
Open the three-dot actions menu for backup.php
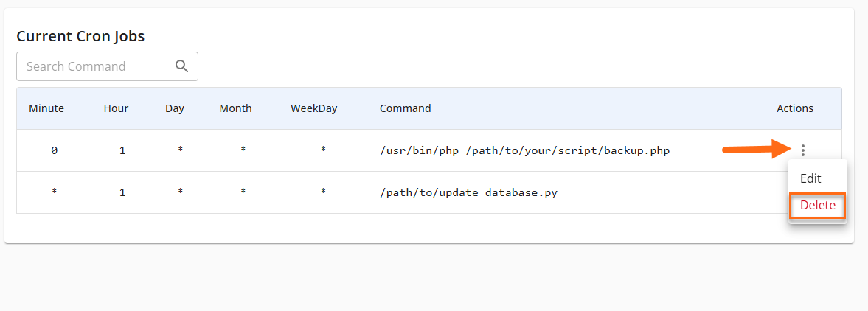(802, 150)
